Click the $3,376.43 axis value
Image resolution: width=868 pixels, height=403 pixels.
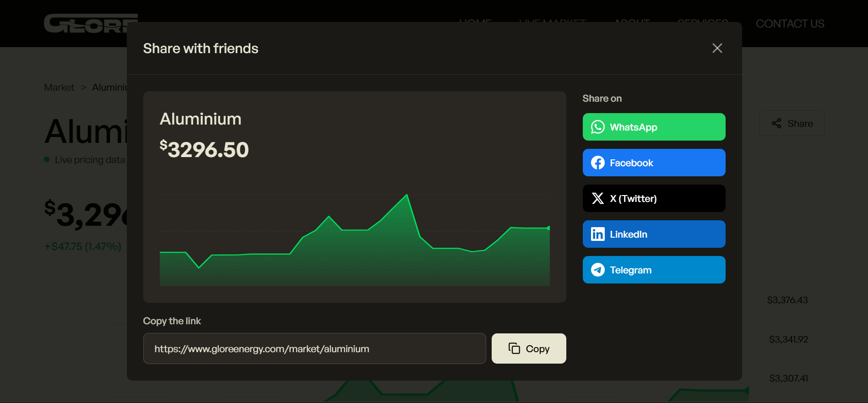(x=787, y=300)
